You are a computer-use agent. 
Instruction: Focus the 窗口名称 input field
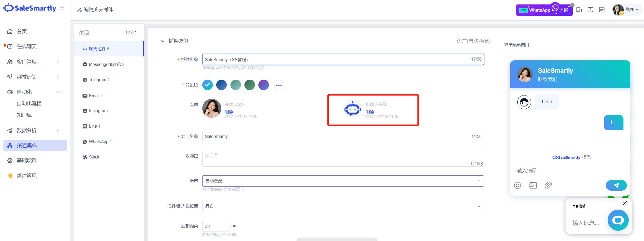(343, 136)
